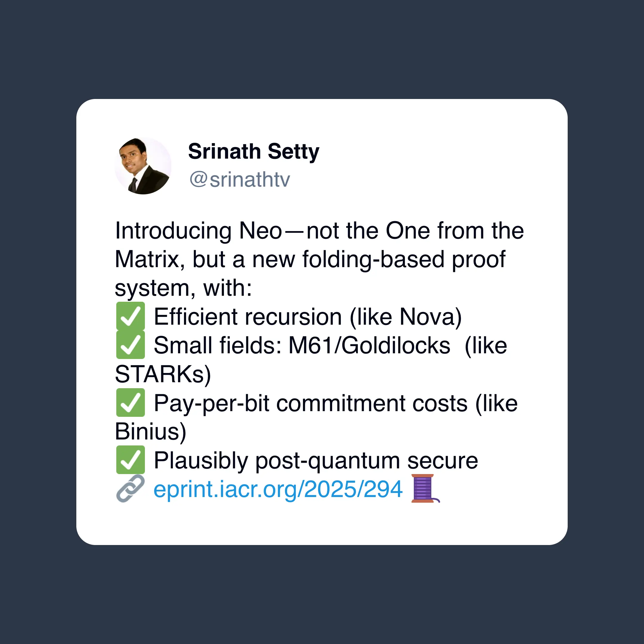Click the green check beside Plausibly post-quantum
The image size is (644, 644).
tap(130, 460)
